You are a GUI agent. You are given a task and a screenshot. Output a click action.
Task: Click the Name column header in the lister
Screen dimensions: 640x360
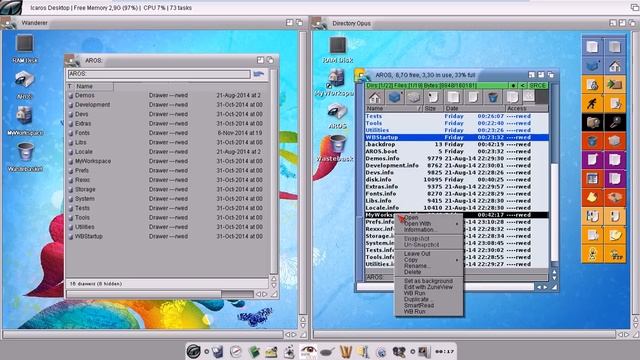[394, 109]
